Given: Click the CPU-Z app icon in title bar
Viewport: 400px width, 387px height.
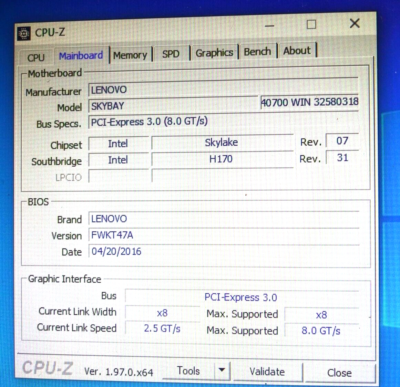Looking at the screenshot, I should 24,34.
